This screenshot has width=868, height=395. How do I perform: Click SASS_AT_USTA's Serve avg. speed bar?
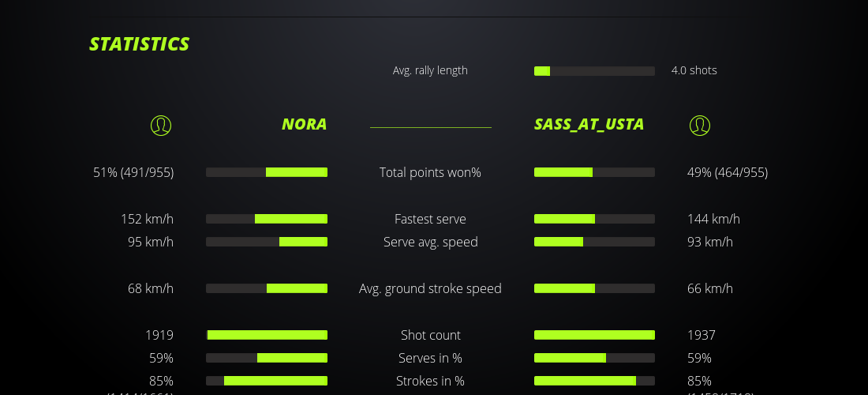[x=594, y=242]
